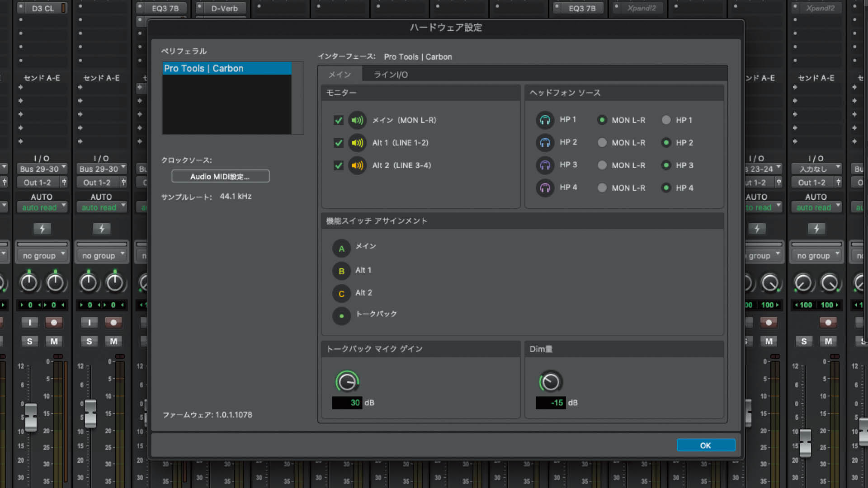Toggle the メイン (MON L-R) monitor checkbox
Viewport: 868px width, 488px height.
click(x=338, y=120)
